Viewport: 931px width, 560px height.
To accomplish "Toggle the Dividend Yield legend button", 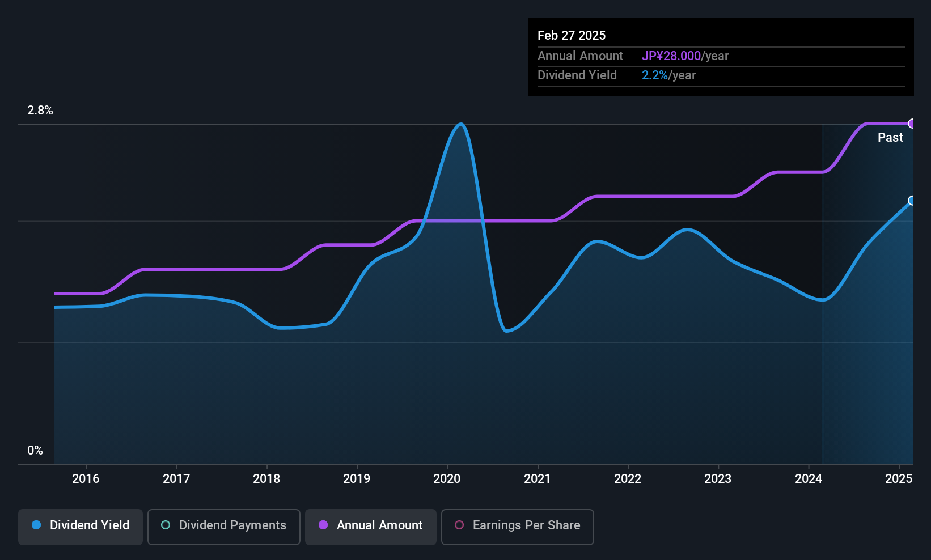I will 81,527.
